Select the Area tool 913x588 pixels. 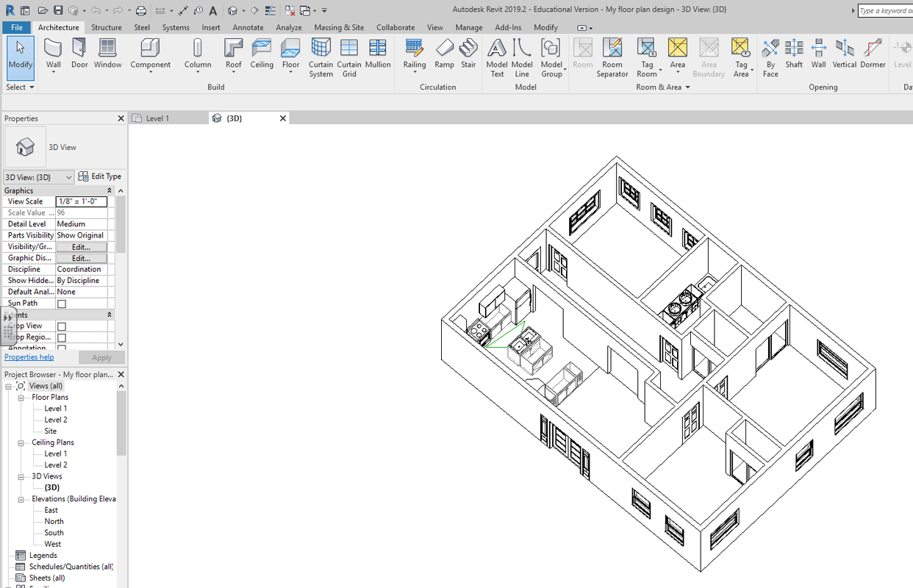[x=678, y=55]
